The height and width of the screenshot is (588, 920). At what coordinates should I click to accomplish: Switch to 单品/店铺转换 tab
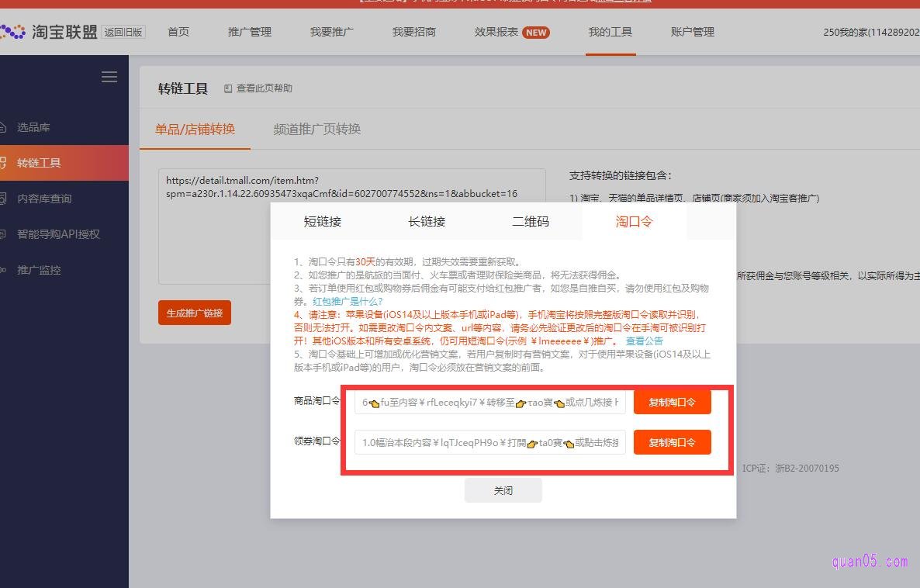pos(195,129)
